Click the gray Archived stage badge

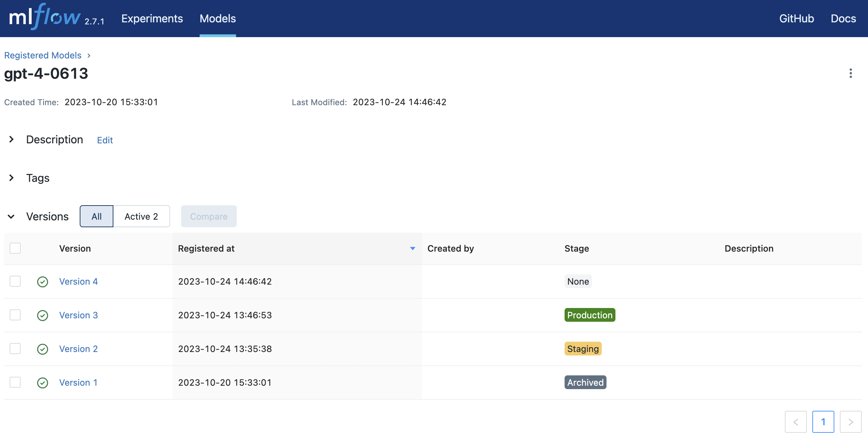click(x=585, y=383)
